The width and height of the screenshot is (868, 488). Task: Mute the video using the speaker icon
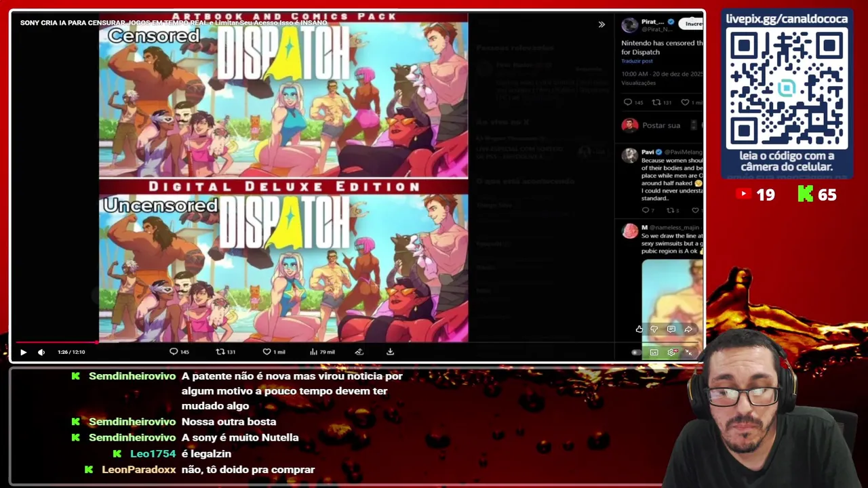(x=41, y=352)
